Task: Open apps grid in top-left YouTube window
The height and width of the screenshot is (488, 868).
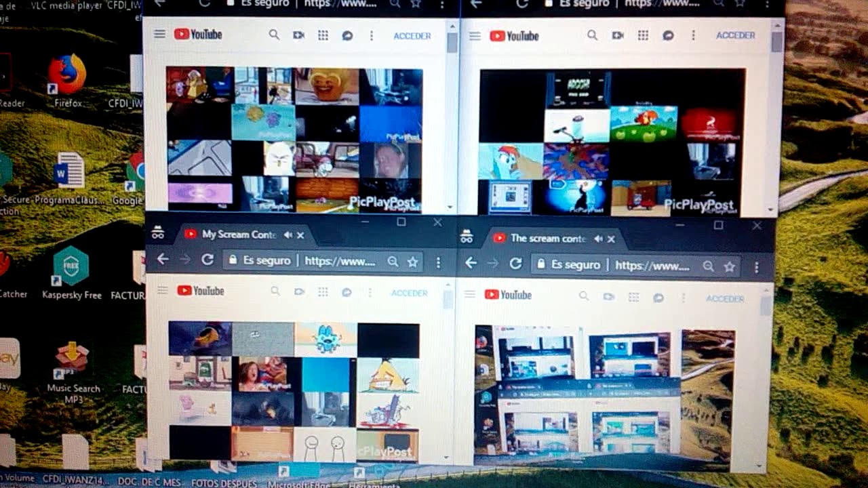Action: point(323,35)
